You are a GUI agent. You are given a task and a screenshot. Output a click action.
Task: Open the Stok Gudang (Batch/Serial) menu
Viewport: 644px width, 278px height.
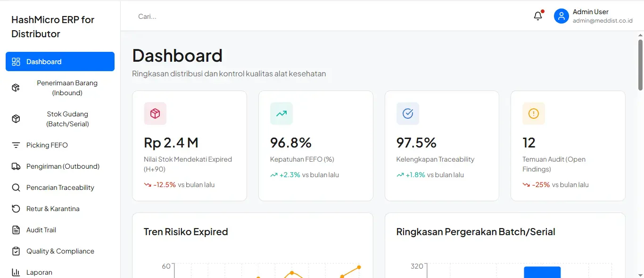tap(60, 119)
